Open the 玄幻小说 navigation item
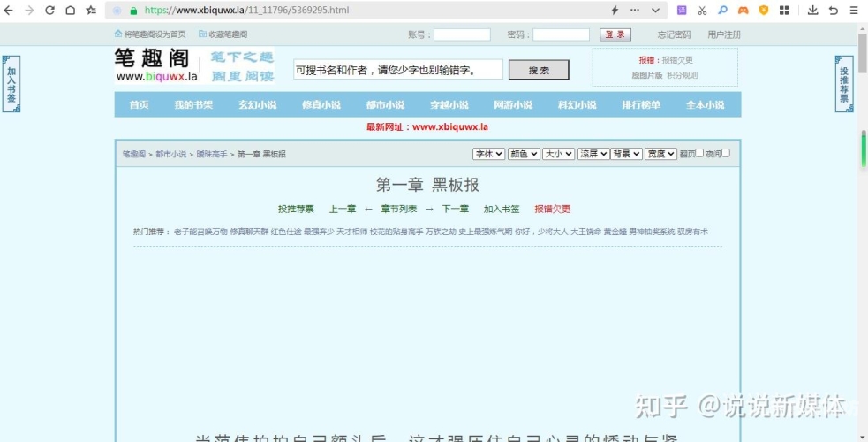This screenshot has height=442, width=868. [258, 104]
